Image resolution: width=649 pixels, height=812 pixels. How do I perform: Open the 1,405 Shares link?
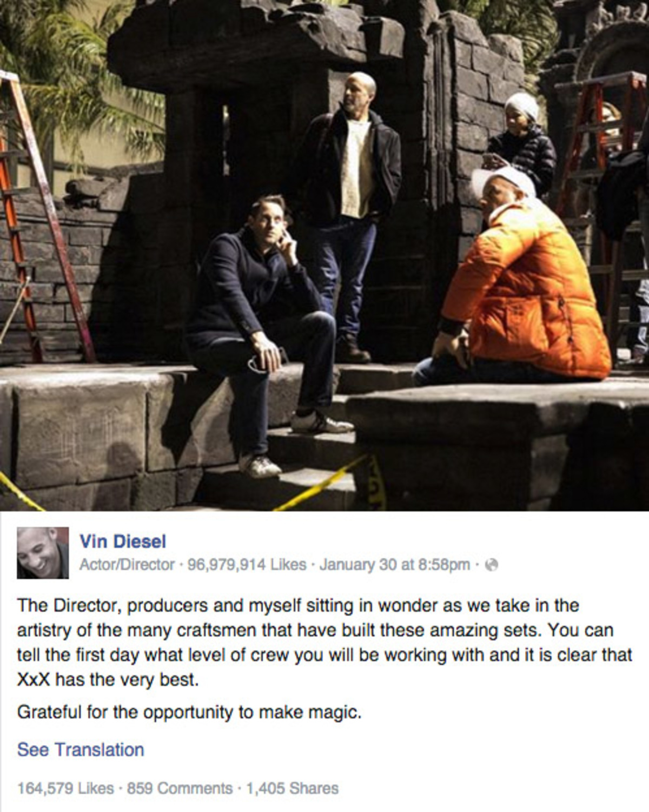click(x=292, y=788)
